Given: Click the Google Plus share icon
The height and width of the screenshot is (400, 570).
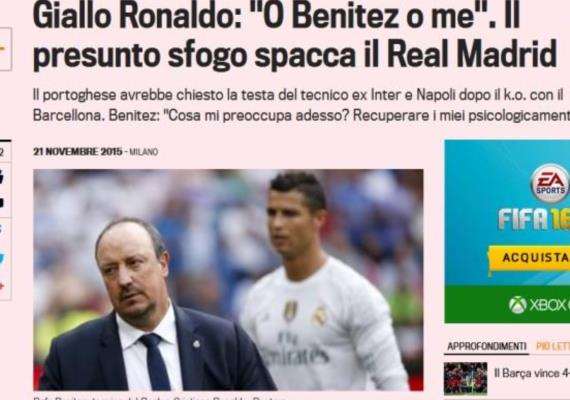Looking at the screenshot, I should pos(2,286).
